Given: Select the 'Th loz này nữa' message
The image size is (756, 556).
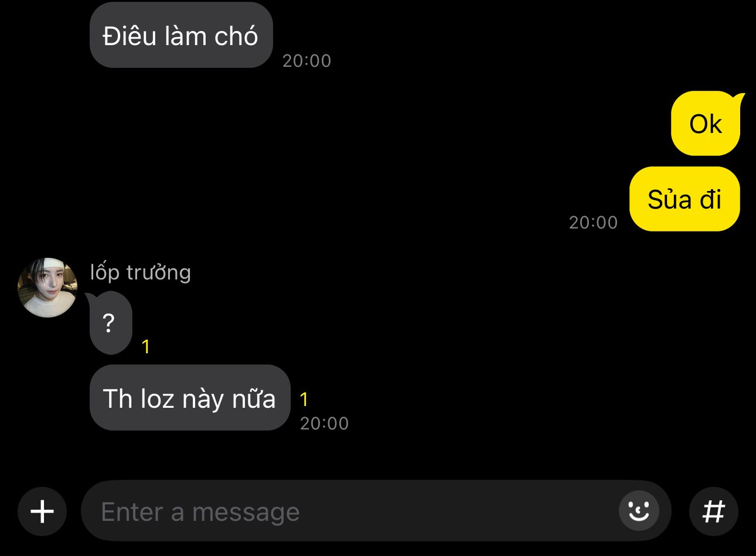Looking at the screenshot, I should (x=190, y=398).
